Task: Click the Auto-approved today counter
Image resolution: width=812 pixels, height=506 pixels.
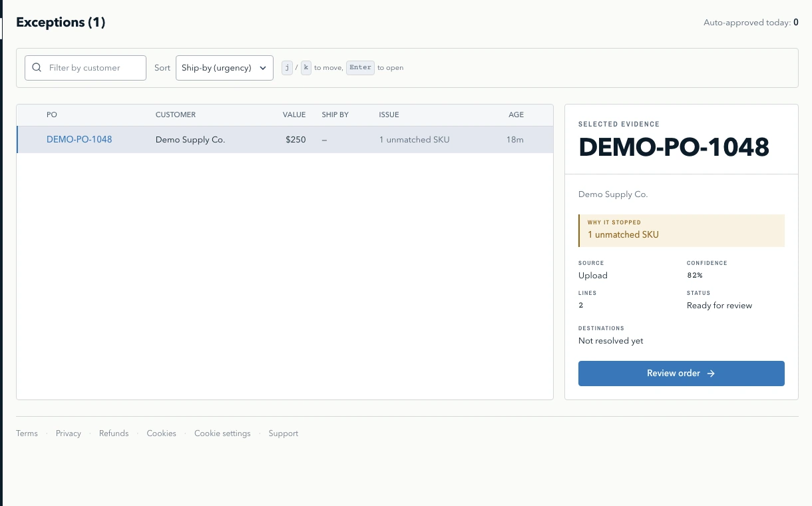Action: pyautogui.click(x=751, y=23)
